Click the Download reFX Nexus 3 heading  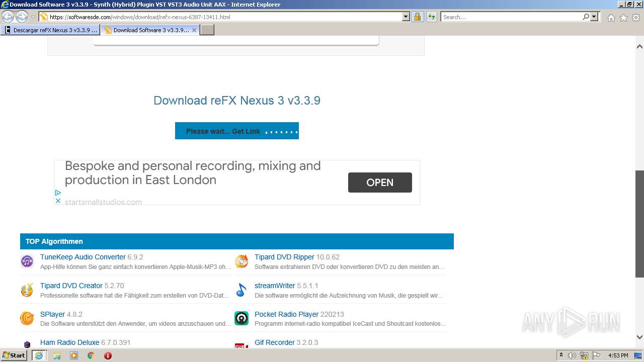pyautogui.click(x=237, y=101)
